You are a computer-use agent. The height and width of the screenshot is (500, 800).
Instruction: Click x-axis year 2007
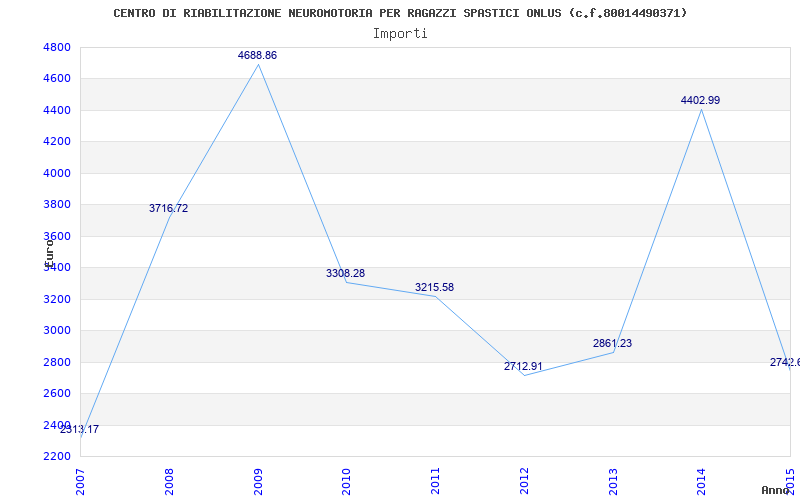pos(80,481)
